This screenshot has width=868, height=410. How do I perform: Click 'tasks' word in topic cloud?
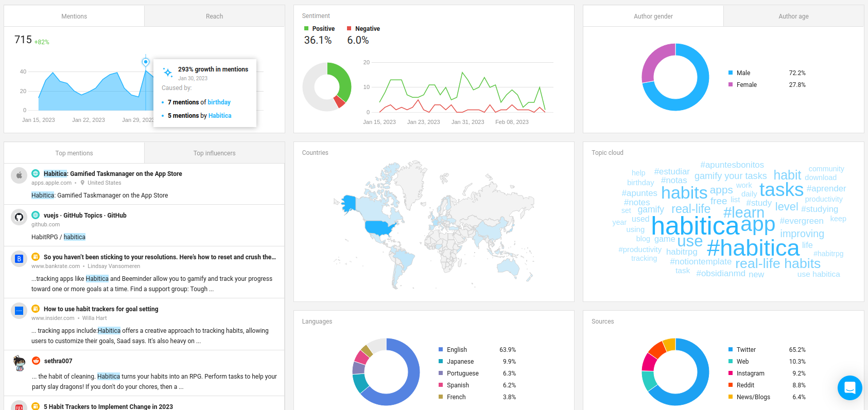click(x=781, y=189)
